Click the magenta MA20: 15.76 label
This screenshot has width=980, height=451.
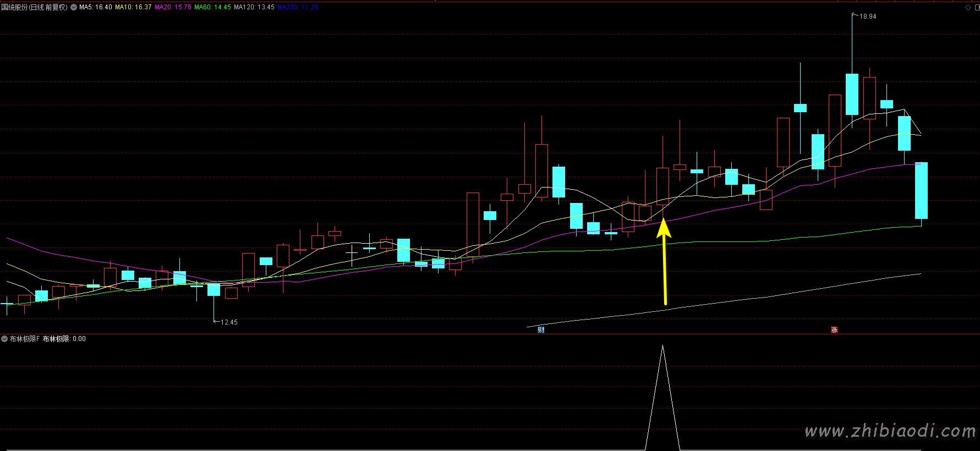[173, 7]
